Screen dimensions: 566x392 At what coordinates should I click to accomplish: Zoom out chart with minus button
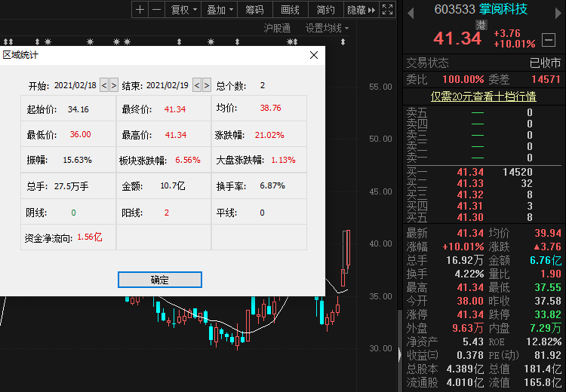(x=156, y=10)
